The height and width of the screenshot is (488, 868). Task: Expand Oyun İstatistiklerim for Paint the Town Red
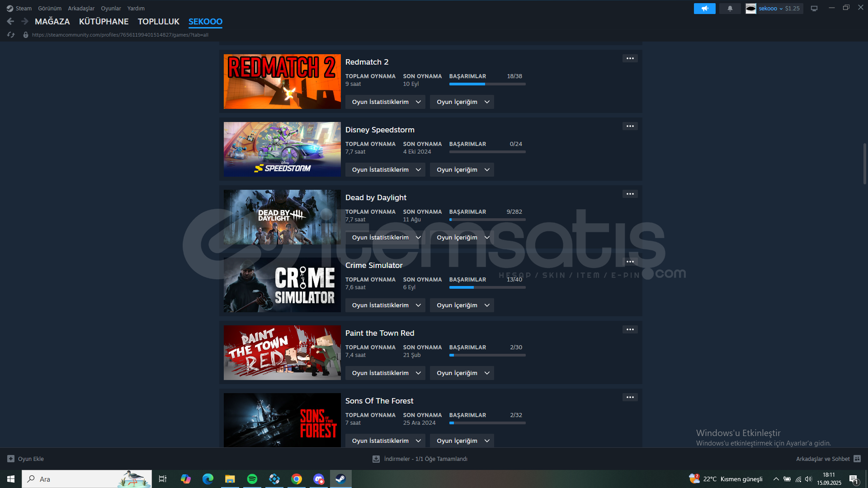(386, 373)
